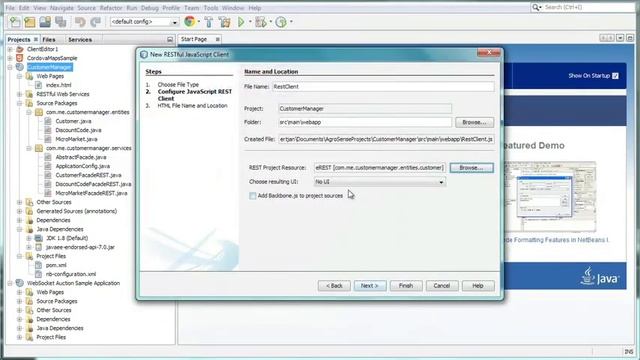Open the Run Project dropdown arrow
Screen dimensions: 640x360
pyautogui.click(x=250, y=22)
